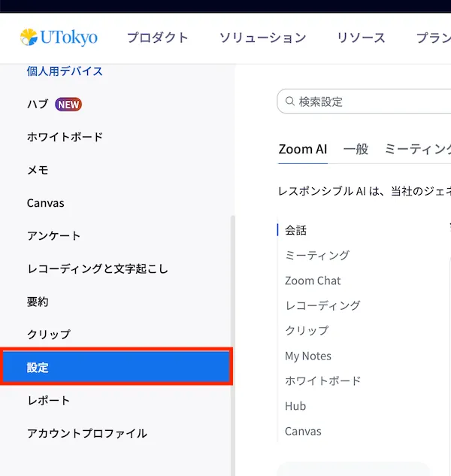Switch to the Zoom AI tab

303,150
